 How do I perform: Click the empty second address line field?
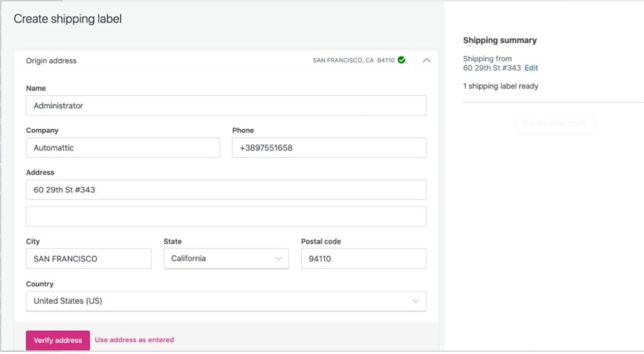226,216
